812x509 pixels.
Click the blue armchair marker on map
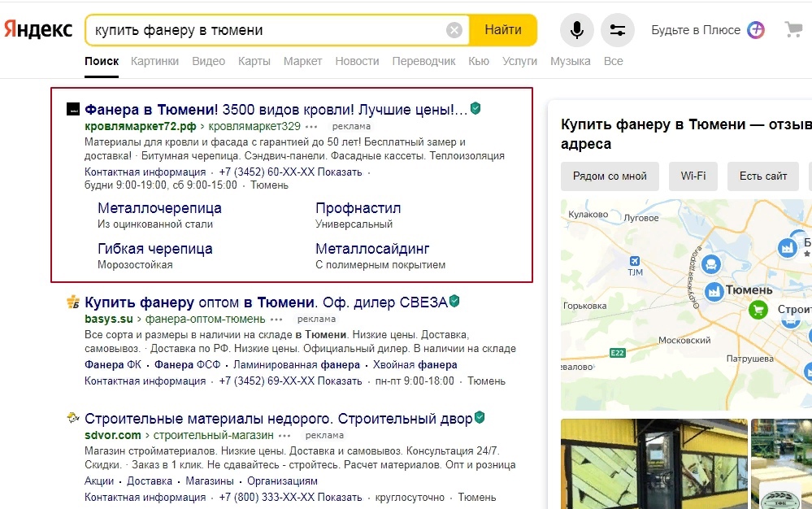click(711, 264)
